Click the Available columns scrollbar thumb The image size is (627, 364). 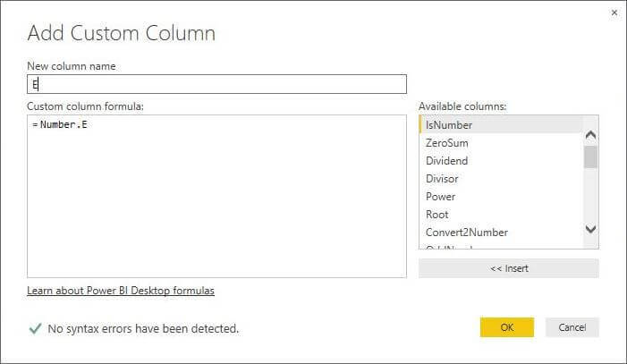coord(590,157)
